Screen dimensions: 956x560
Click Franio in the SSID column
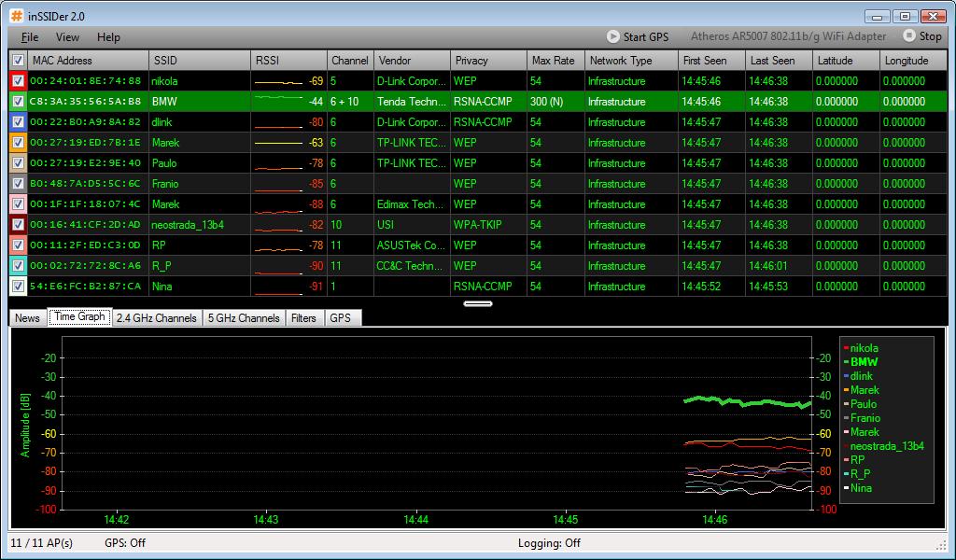[165, 184]
